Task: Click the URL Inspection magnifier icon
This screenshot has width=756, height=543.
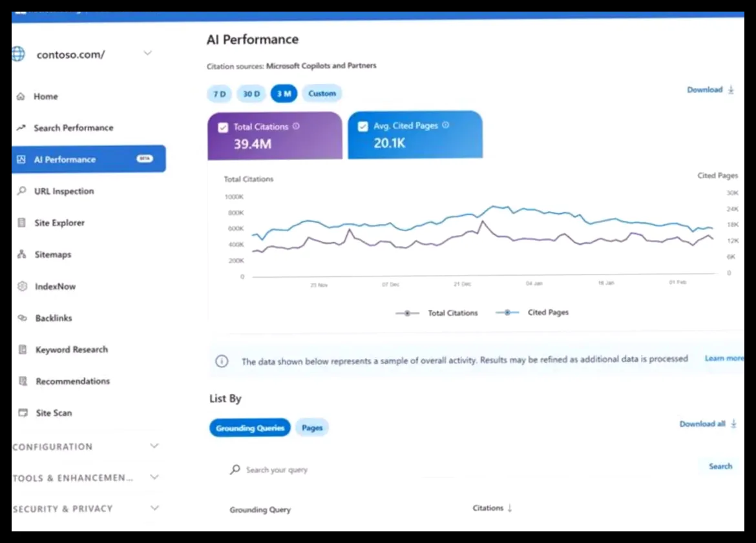Action: click(x=22, y=191)
